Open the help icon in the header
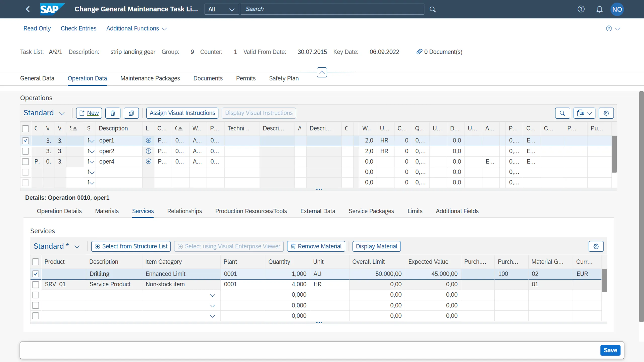The image size is (644, 362). (581, 9)
